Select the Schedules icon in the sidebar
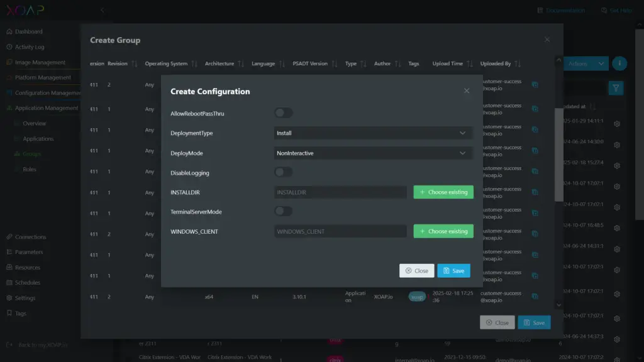The width and height of the screenshot is (644, 362). click(9, 282)
